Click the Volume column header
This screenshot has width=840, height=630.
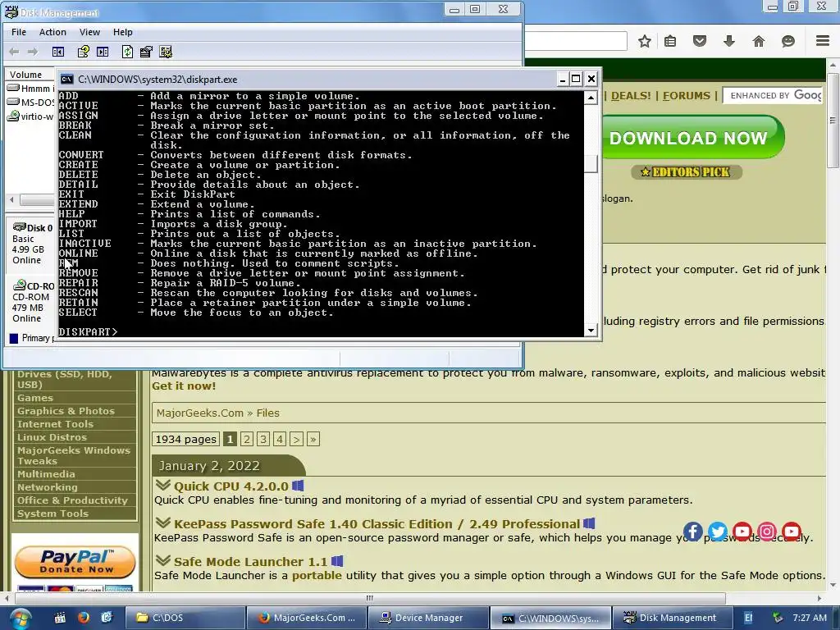click(x=30, y=75)
